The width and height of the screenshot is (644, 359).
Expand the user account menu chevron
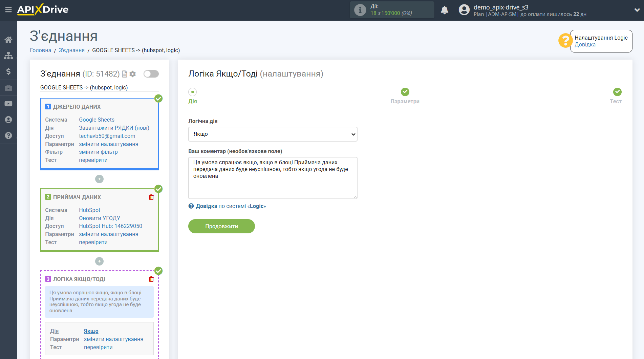pyautogui.click(x=637, y=10)
